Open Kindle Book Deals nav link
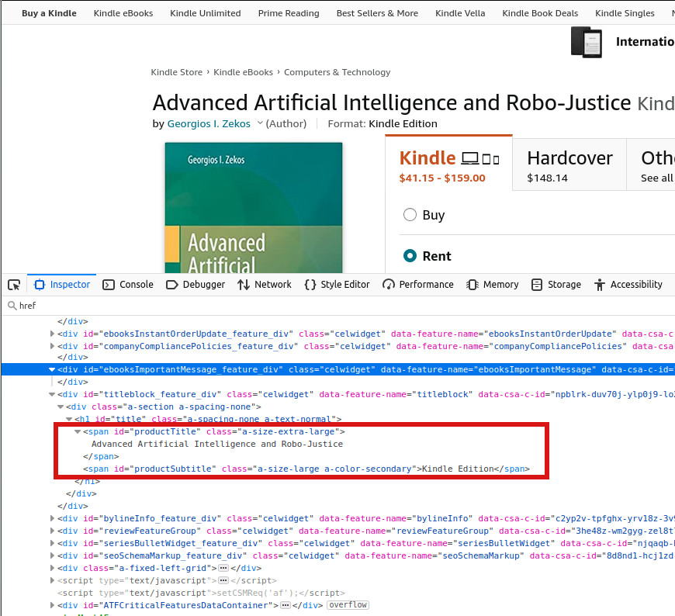The width and height of the screenshot is (675, 616). click(x=540, y=13)
